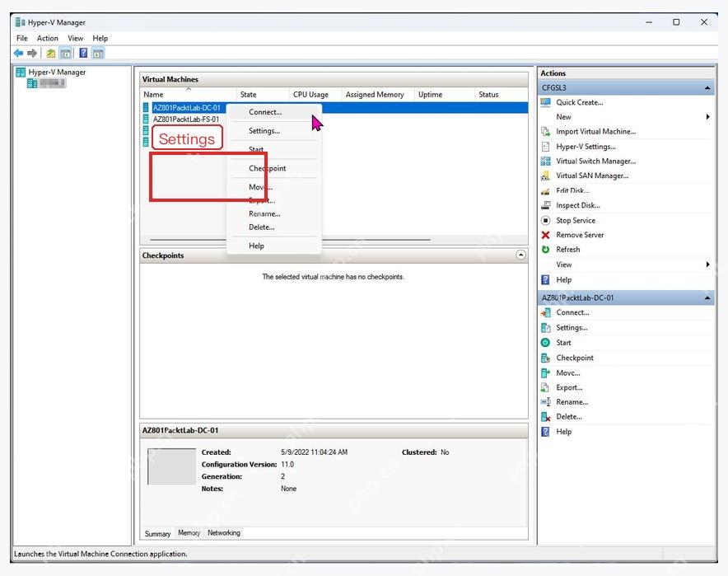728x576 pixels.
Task: Click the Inspect Disk icon
Action: point(545,205)
